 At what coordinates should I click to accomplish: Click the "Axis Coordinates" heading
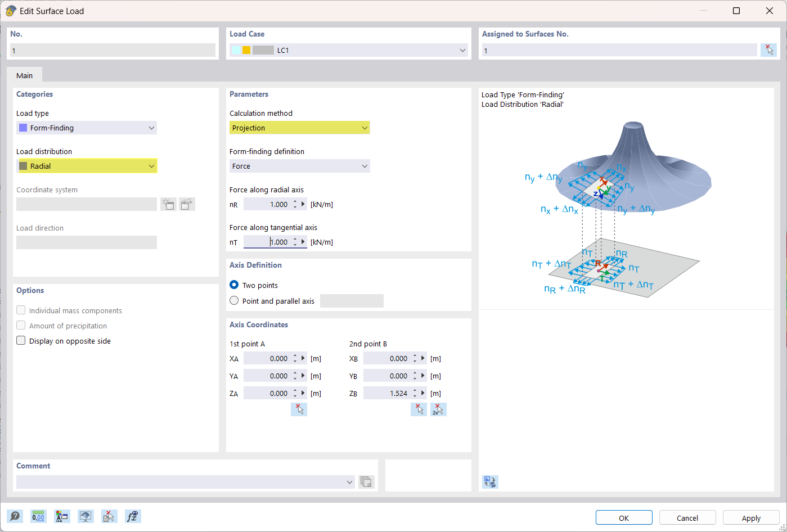pyautogui.click(x=259, y=324)
